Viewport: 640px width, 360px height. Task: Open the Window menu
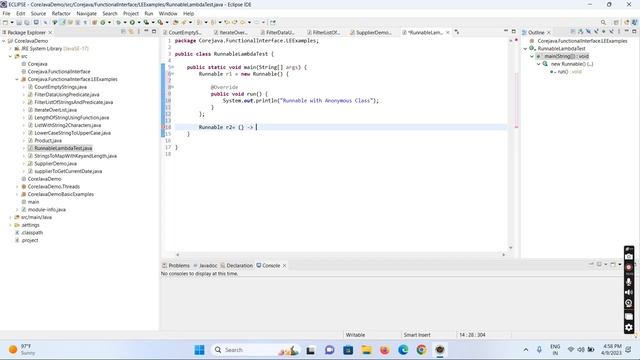(168, 13)
